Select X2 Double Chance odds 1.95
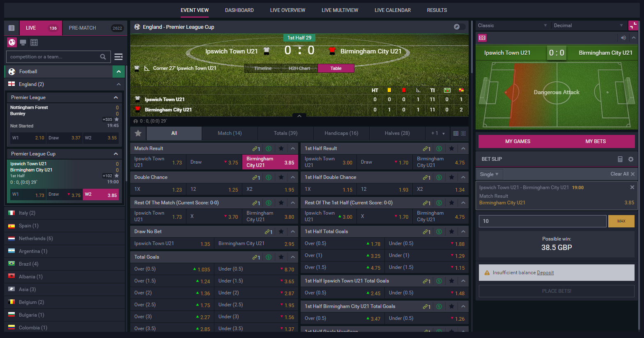The width and height of the screenshot is (644, 338). point(270,189)
